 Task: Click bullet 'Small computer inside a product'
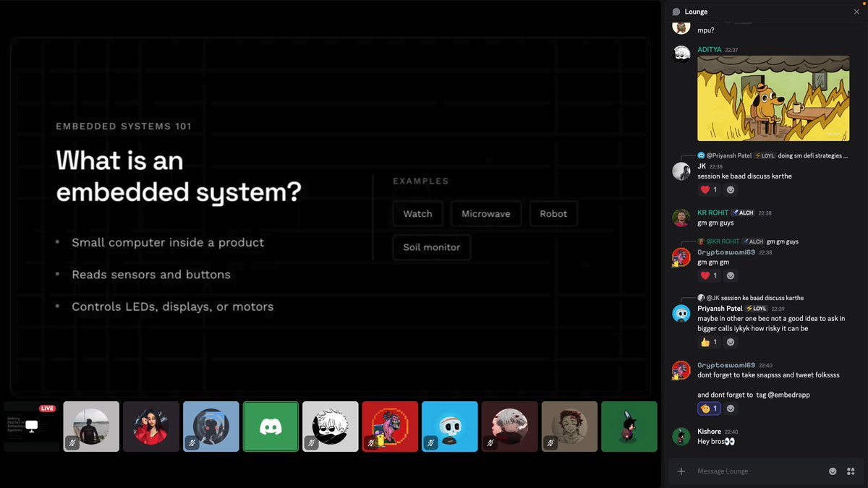coord(168,243)
